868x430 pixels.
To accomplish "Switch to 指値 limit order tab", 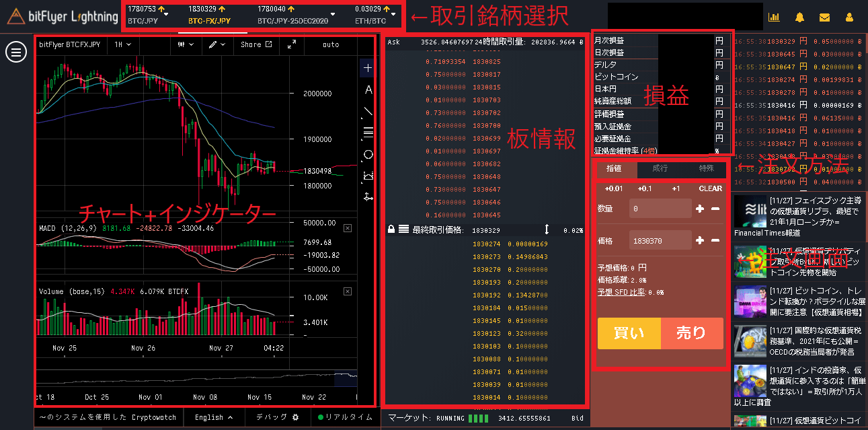I will tap(614, 168).
